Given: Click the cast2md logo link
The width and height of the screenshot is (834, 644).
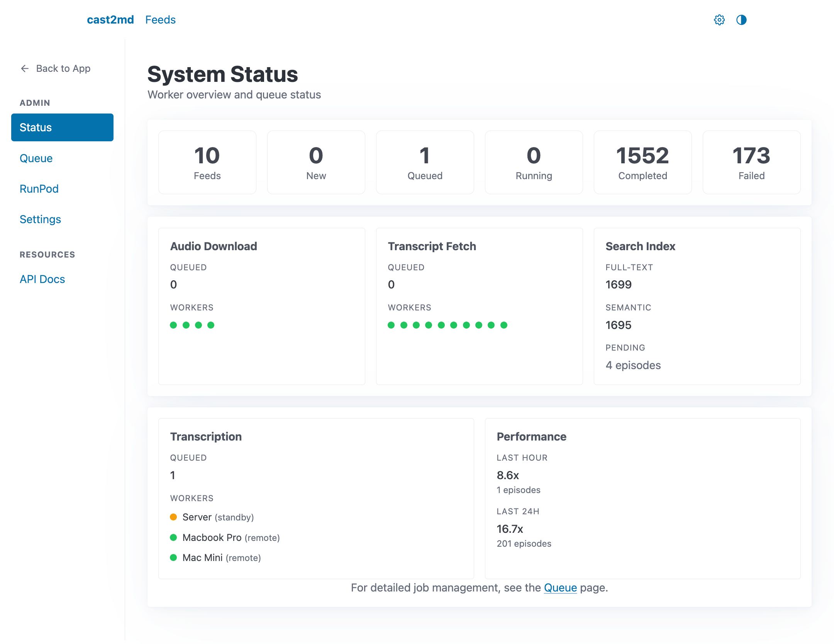Looking at the screenshot, I should pos(110,20).
